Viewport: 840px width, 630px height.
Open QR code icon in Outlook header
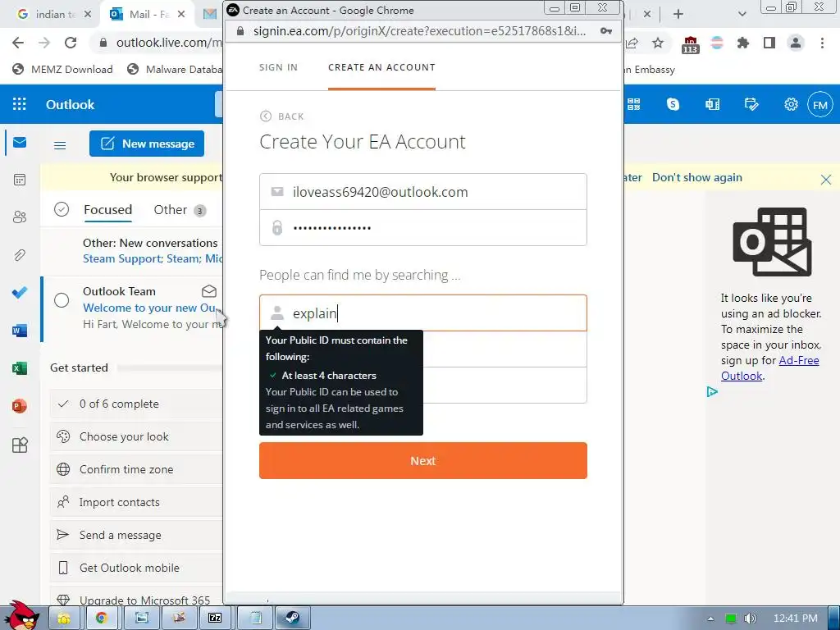click(x=634, y=104)
